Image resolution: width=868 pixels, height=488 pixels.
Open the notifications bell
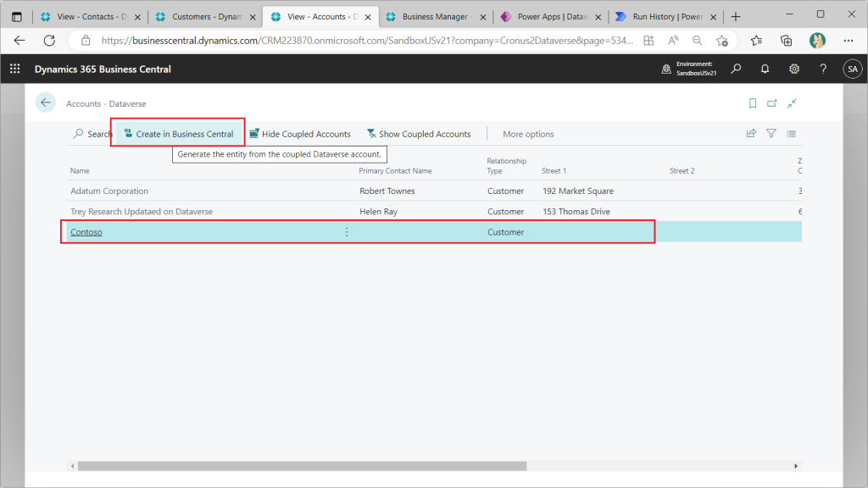pyautogui.click(x=765, y=69)
